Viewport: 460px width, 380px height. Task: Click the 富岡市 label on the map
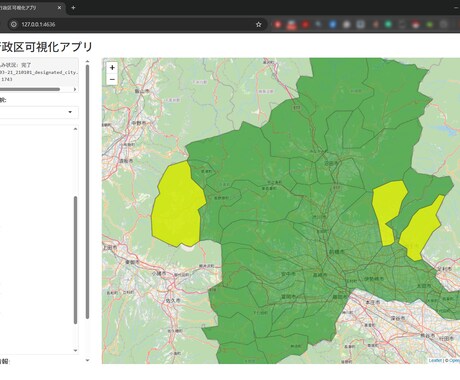[289, 296]
